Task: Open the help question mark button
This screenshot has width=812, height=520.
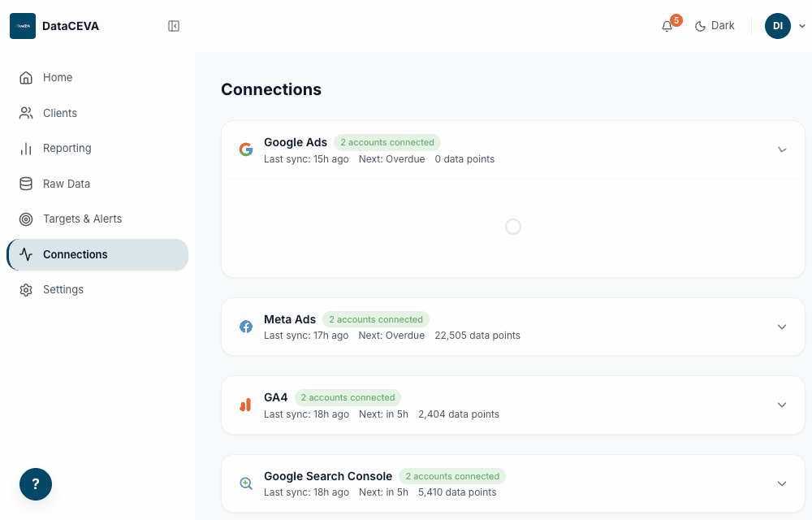Action: pyautogui.click(x=36, y=484)
